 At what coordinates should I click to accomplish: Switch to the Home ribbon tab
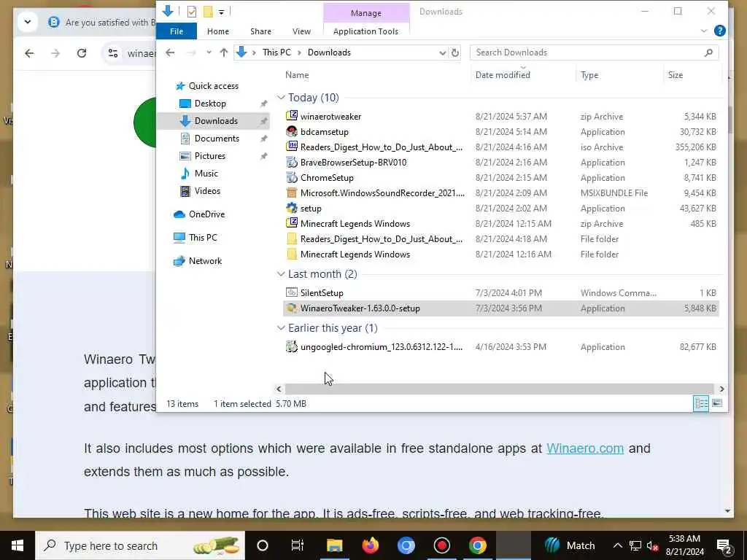(217, 31)
